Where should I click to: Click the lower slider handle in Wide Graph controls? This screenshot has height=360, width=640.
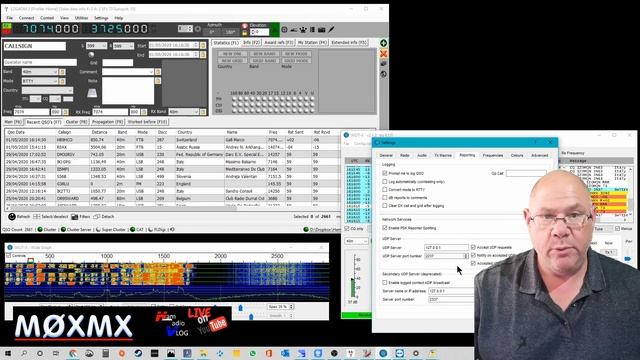(x=251, y=316)
